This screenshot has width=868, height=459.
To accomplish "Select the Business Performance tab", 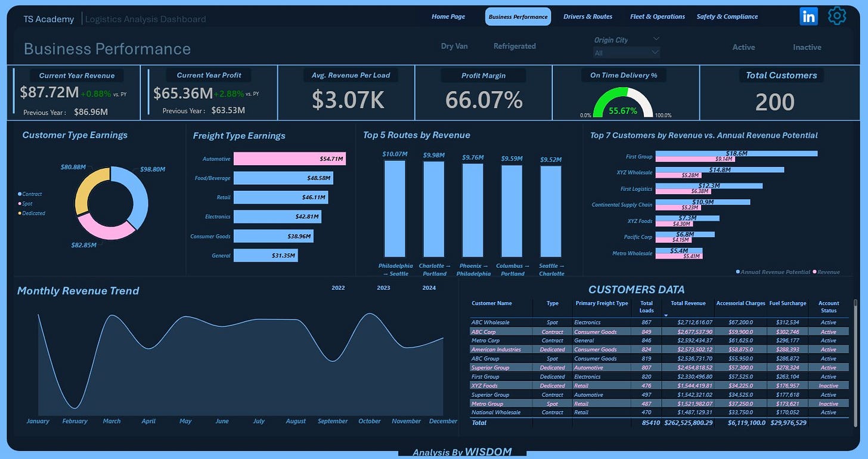I will [x=518, y=17].
